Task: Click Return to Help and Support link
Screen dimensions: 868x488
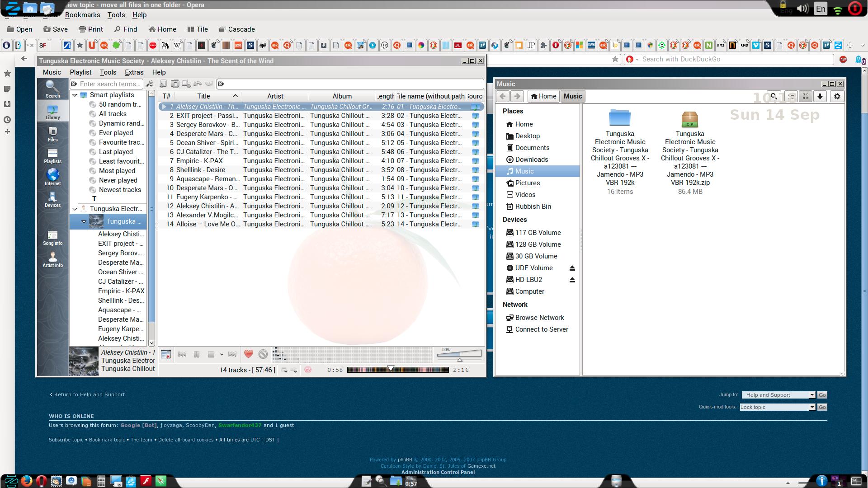Action: click(90, 394)
